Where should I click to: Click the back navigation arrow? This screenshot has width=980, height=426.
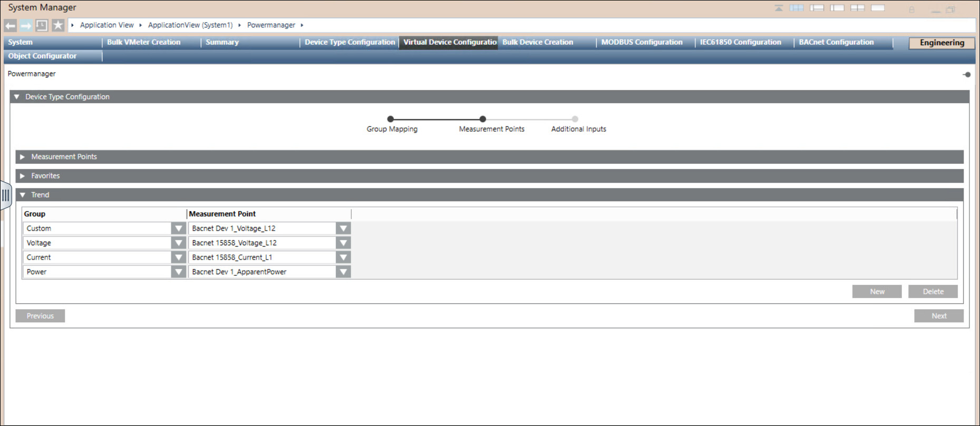[11, 25]
